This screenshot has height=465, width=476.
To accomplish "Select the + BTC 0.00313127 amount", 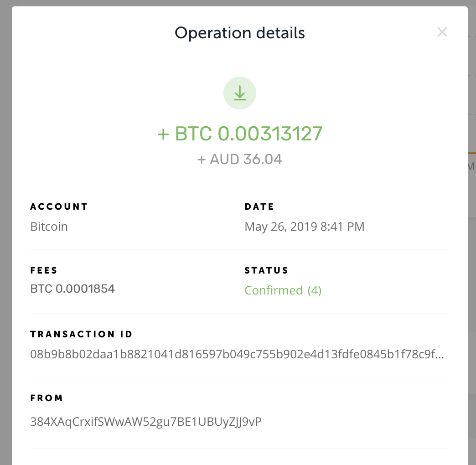I will pyautogui.click(x=239, y=134).
